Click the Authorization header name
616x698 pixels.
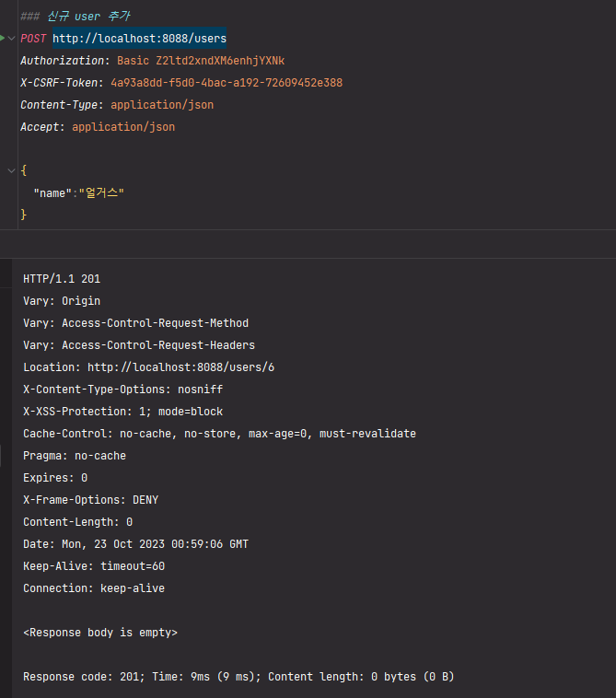click(62, 61)
